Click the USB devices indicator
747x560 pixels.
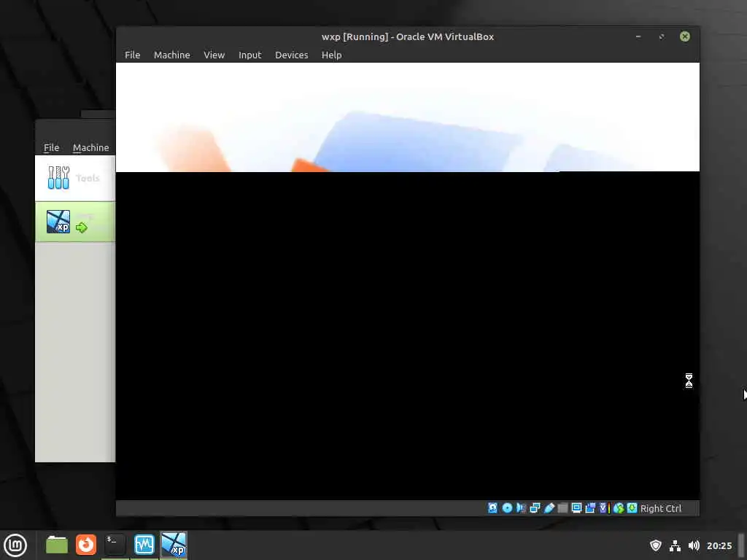click(x=549, y=508)
